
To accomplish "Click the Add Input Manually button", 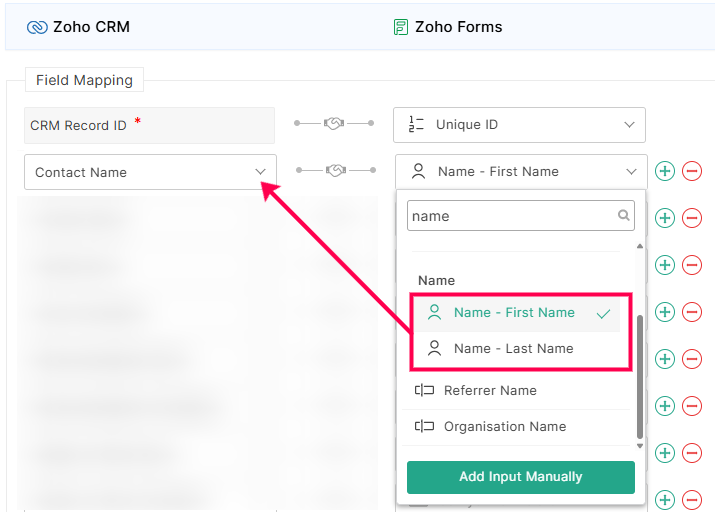I will (x=520, y=477).
